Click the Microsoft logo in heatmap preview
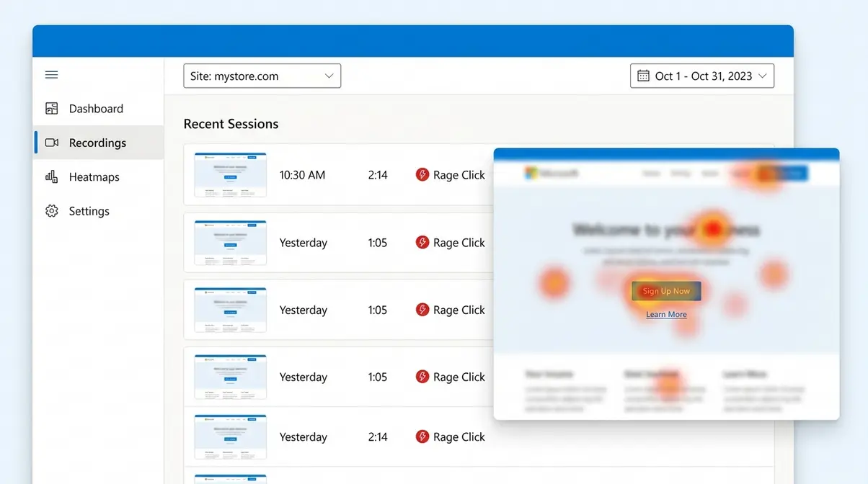Viewport: 868px width, 484px height. 552,174
